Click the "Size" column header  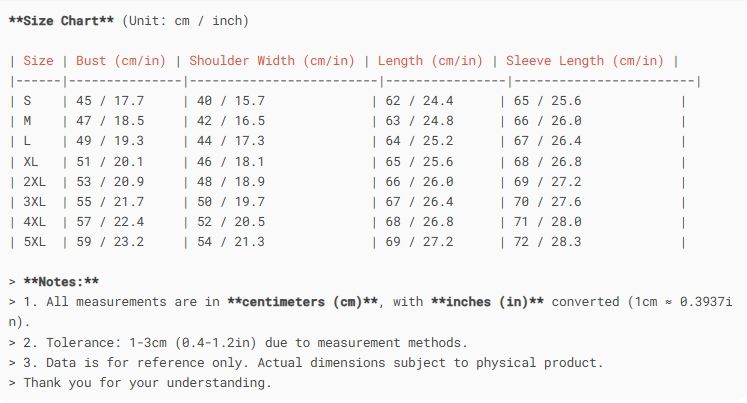39,60
